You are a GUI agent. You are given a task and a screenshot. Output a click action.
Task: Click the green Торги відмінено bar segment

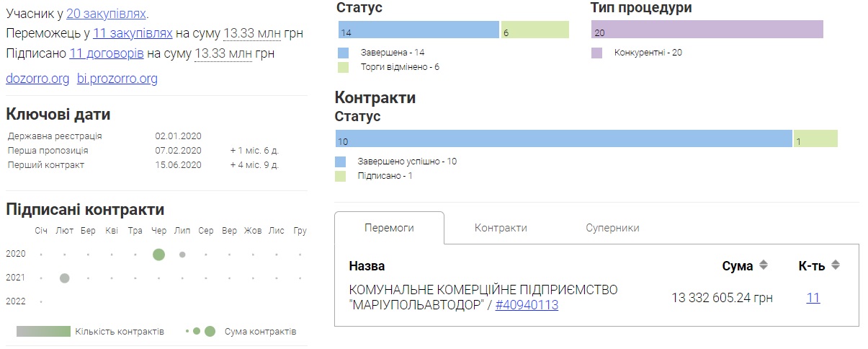click(x=534, y=30)
